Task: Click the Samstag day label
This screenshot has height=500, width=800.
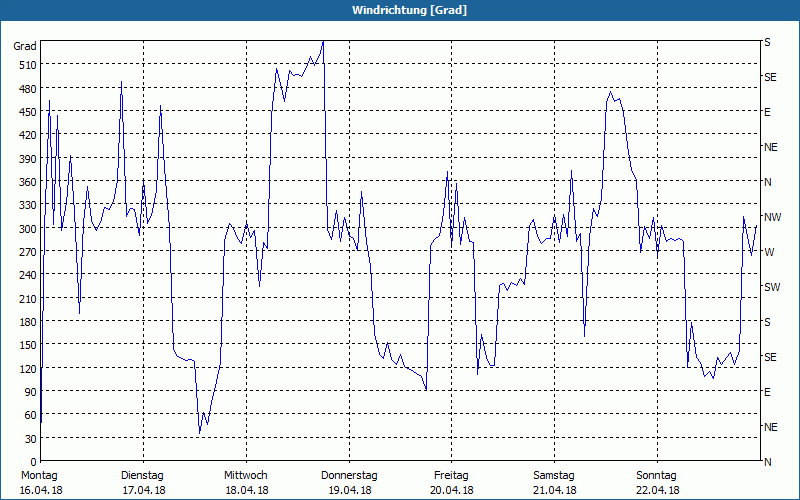Action: 554,476
